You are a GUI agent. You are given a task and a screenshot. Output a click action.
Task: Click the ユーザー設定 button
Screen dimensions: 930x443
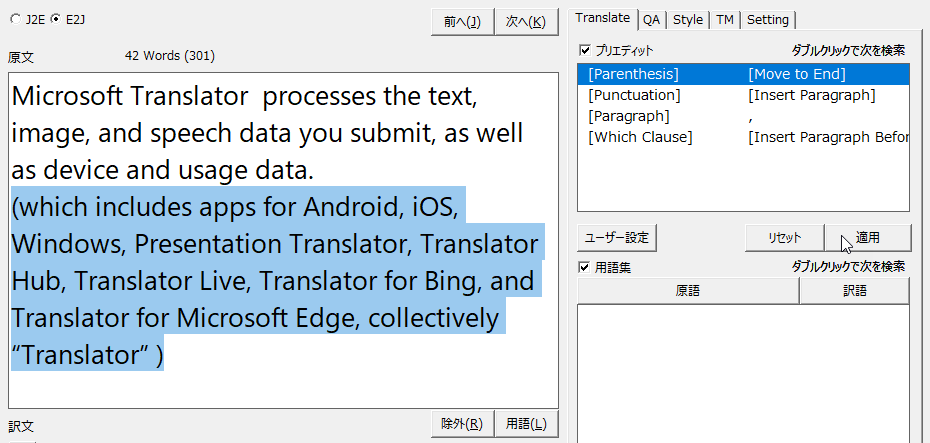617,238
